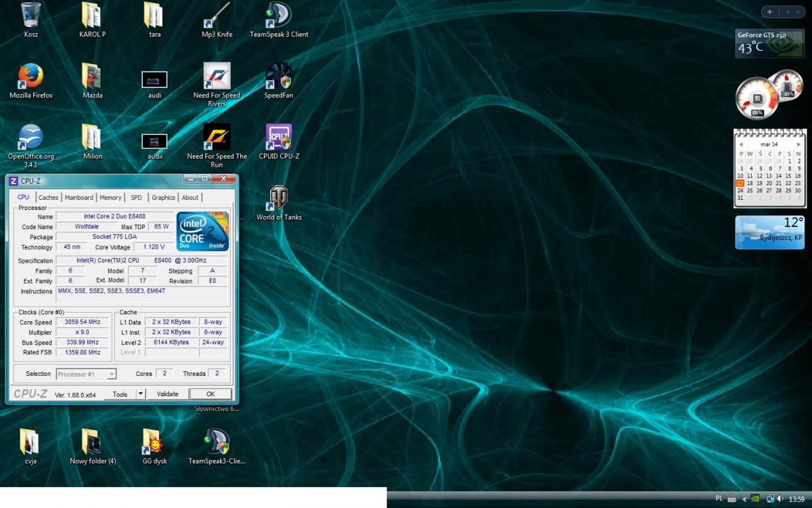Open the PL language indicator

(x=719, y=499)
